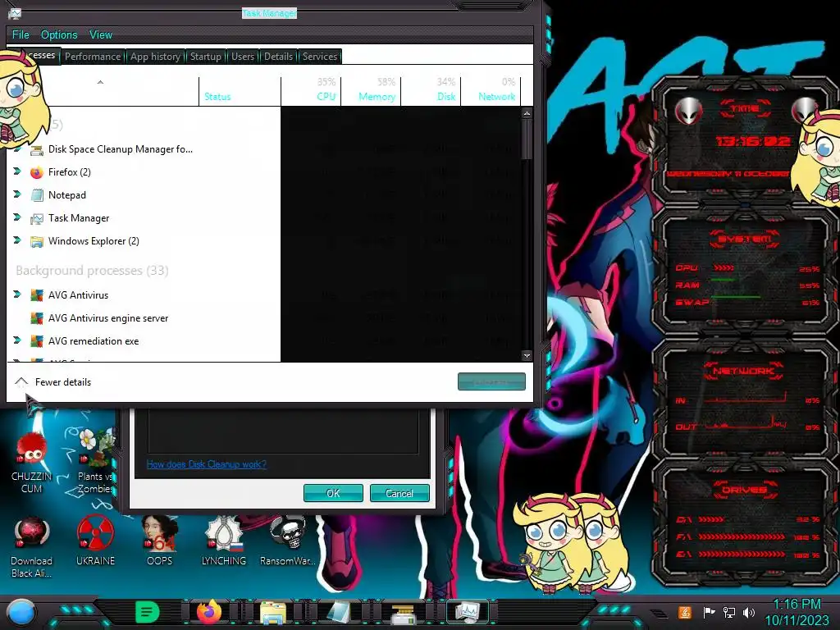This screenshot has width=840, height=630.
Task: Switch to the Services tab
Action: (x=320, y=57)
